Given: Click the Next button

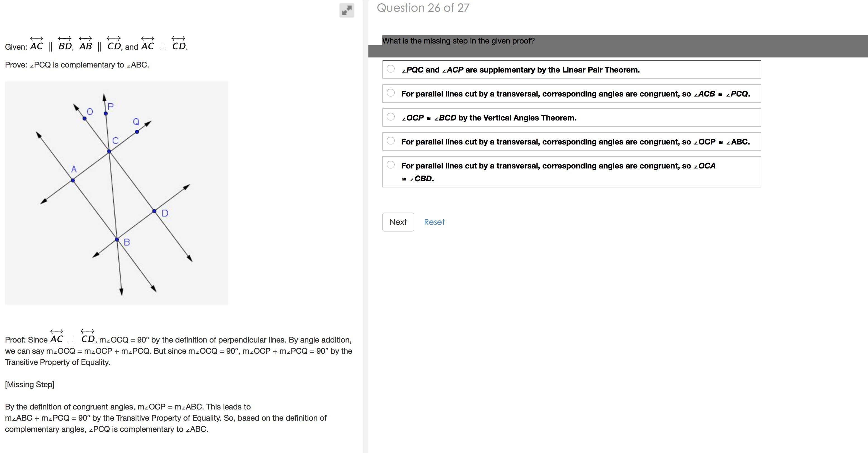Looking at the screenshot, I should [398, 222].
